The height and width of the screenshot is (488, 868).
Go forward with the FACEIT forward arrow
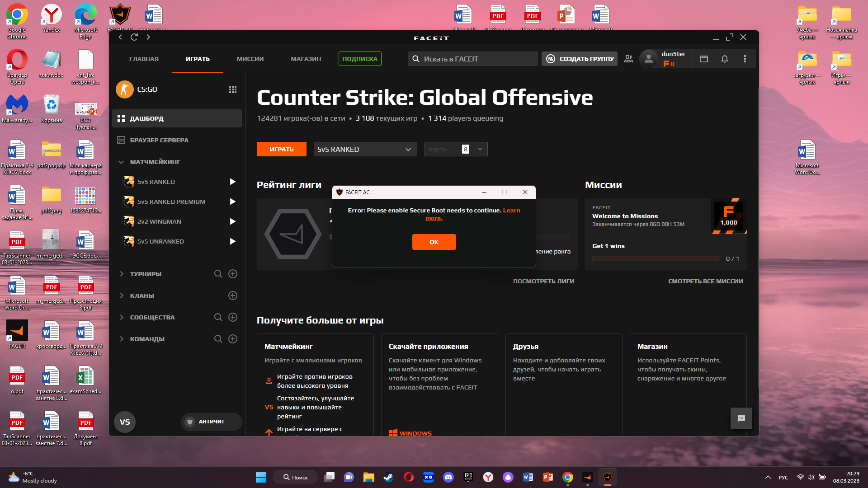tap(148, 37)
